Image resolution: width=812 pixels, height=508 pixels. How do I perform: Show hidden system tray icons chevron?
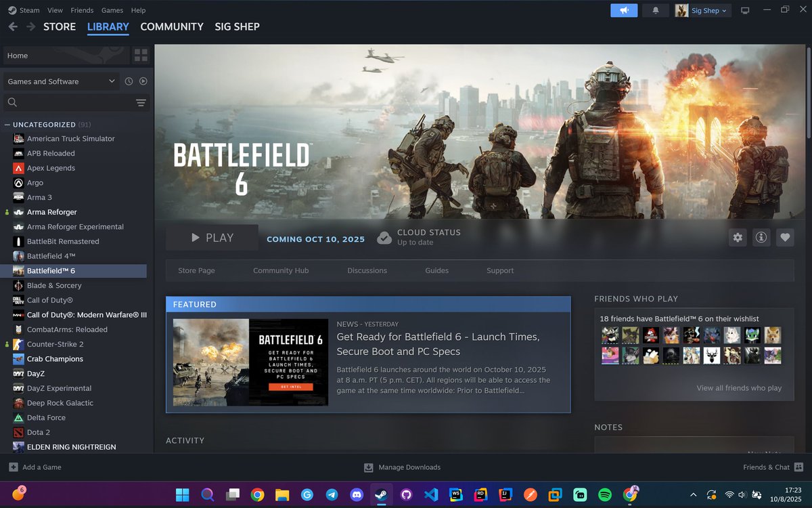pyautogui.click(x=693, y=494)
